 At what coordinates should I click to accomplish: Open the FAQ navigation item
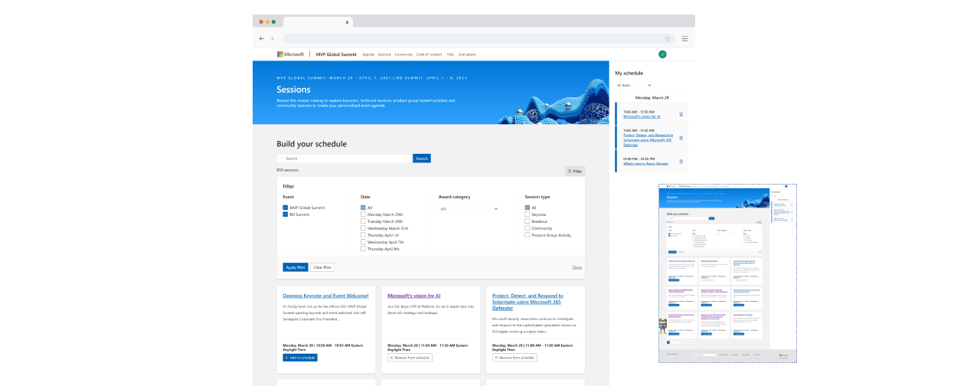click(x=450, y=54)
